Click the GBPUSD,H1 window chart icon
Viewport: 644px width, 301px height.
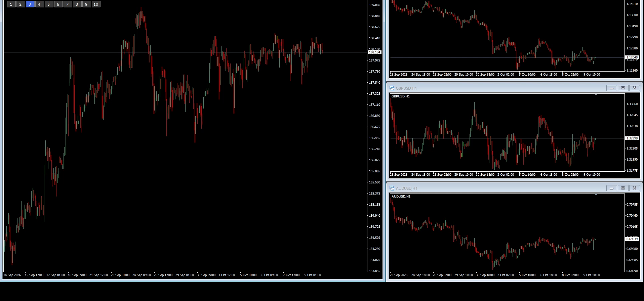pyautogui.click(x=392, y=88)
